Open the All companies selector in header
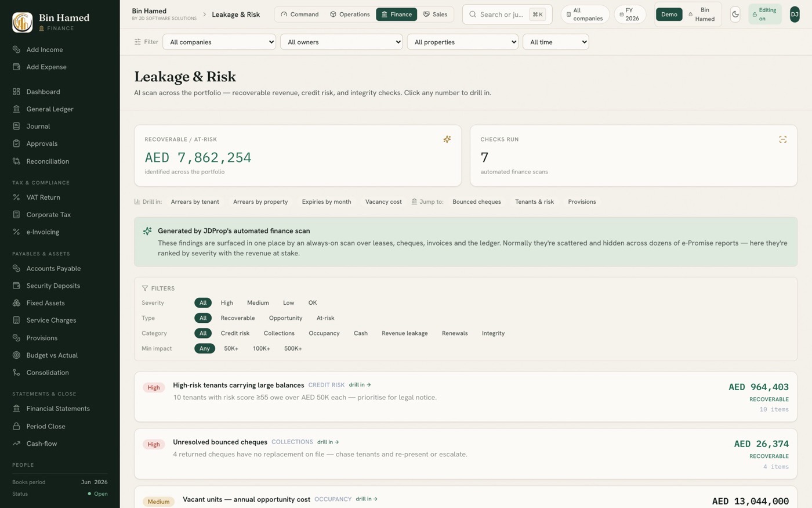 585,15
